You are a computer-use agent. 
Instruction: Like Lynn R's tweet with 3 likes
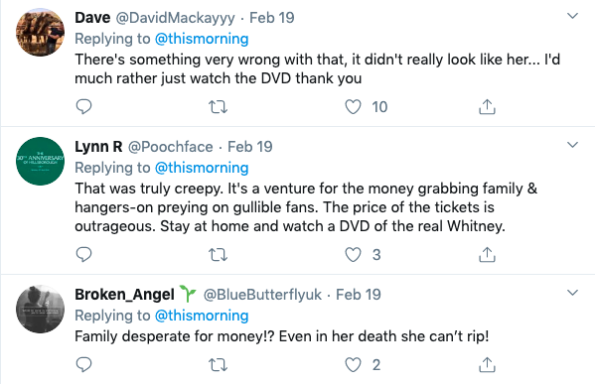353,255
